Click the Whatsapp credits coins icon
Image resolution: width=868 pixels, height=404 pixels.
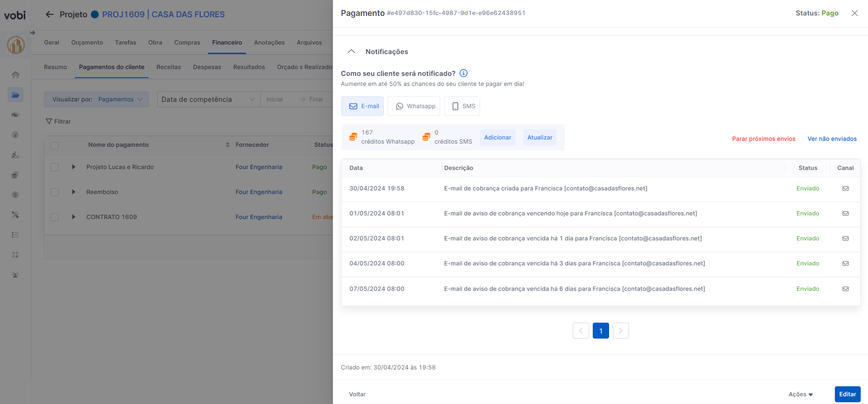tap(353, 137)
